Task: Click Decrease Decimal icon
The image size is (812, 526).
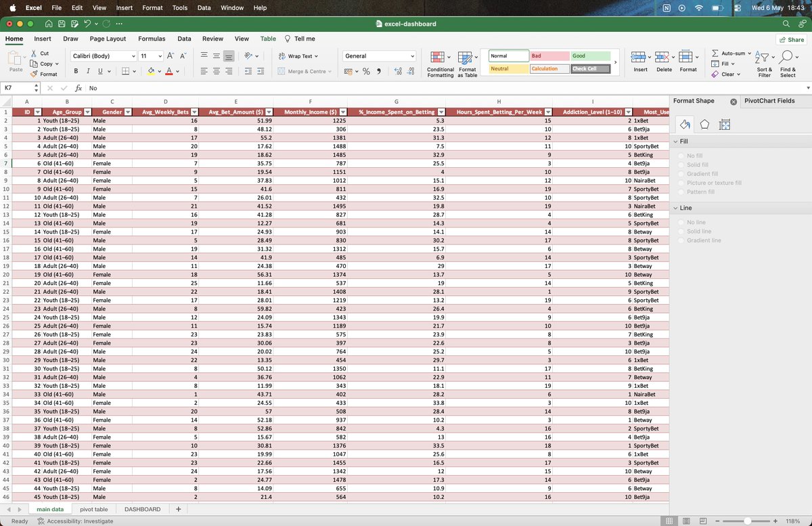Action: click(x=411, y=71)
